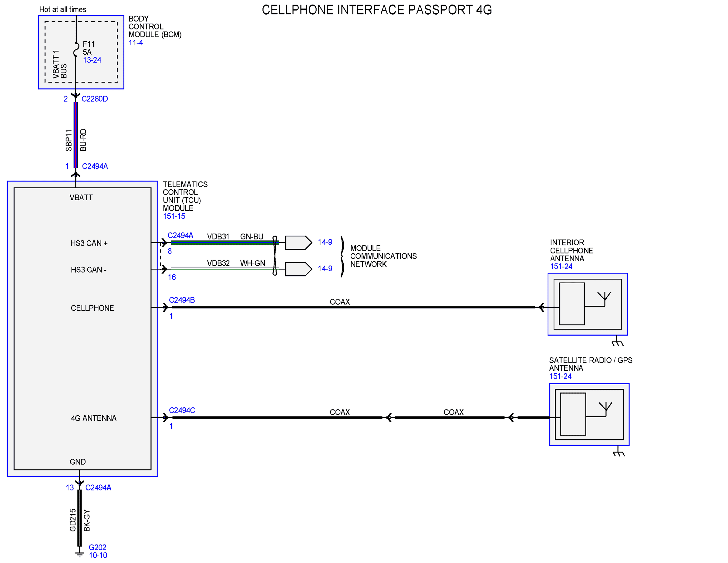Click the 'VDB32' circuit label

[218, 263]
